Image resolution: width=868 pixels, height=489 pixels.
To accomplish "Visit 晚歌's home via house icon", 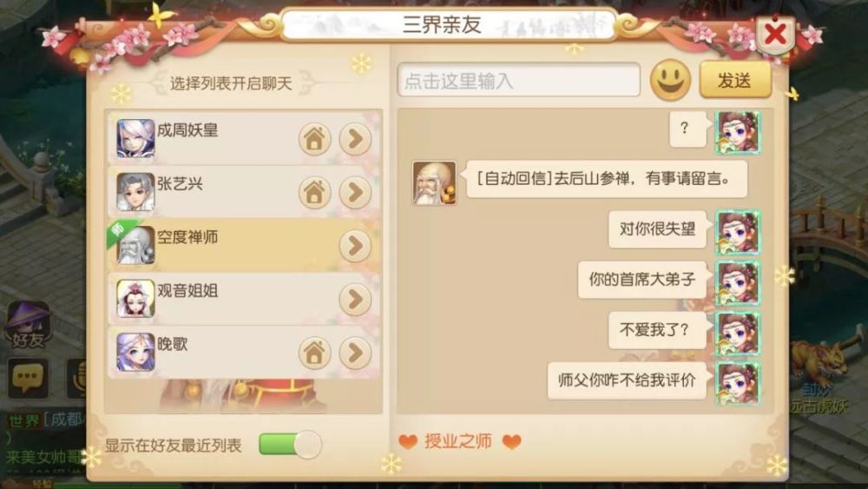I will (x=314, y=353).
